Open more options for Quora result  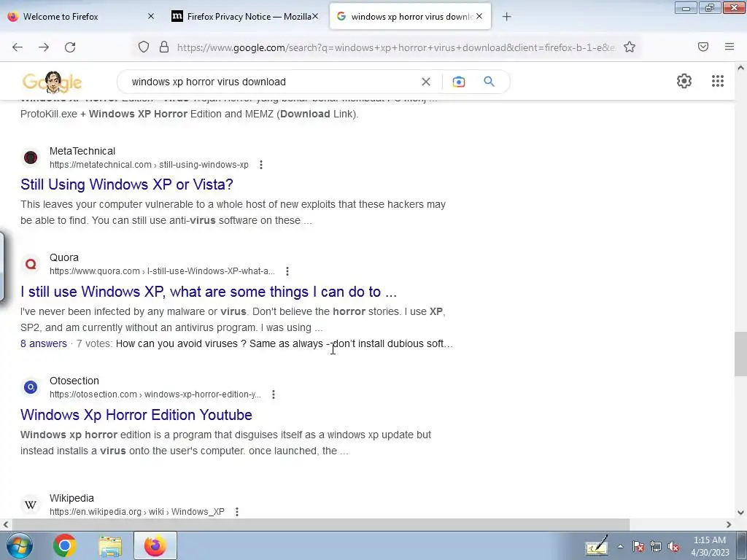[287, 271]
